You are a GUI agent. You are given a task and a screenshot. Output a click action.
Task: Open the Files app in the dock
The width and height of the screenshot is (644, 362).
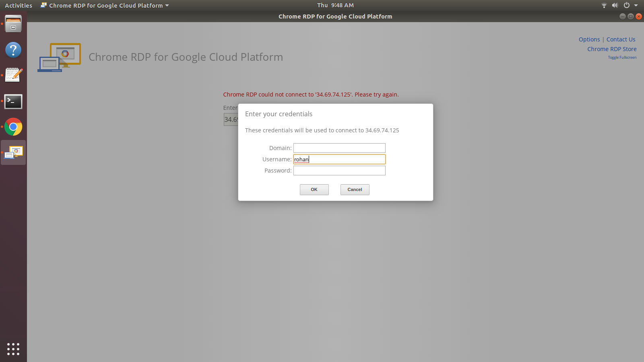click(13, 24)
